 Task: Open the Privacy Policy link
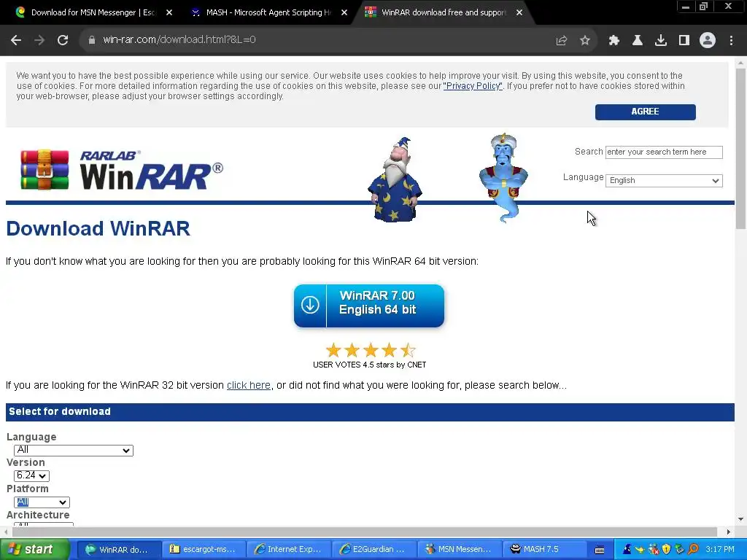473,86
